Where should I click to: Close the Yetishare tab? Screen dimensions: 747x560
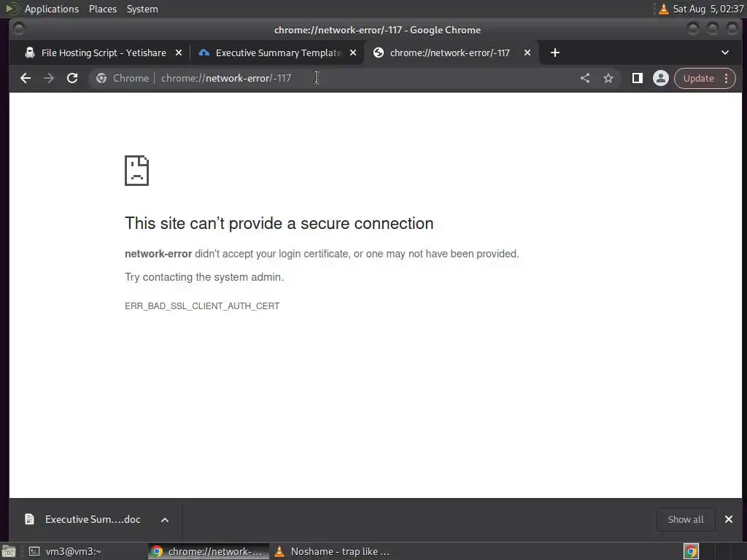[179, 52]
